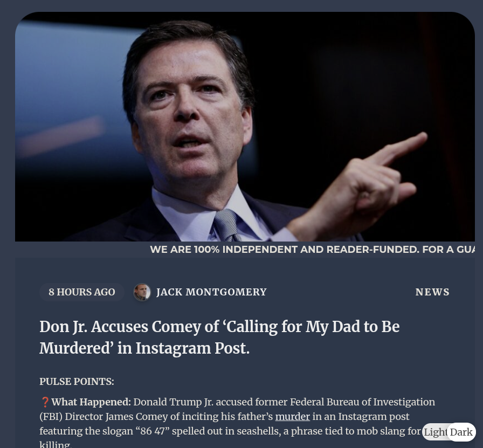The height and width of the screenshot is (448, 483).
Task: Click the Federal Bureau of Investigation text
Action: click(x=363, y=402)
